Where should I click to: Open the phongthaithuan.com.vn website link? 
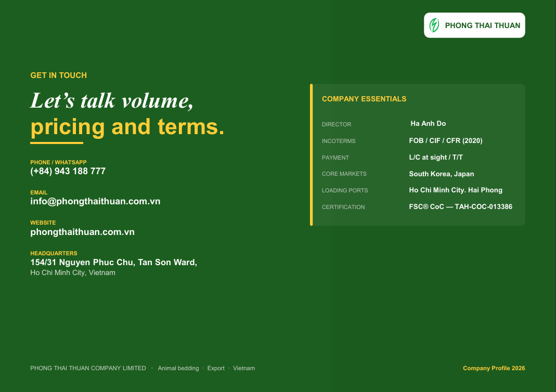[83, 232]
